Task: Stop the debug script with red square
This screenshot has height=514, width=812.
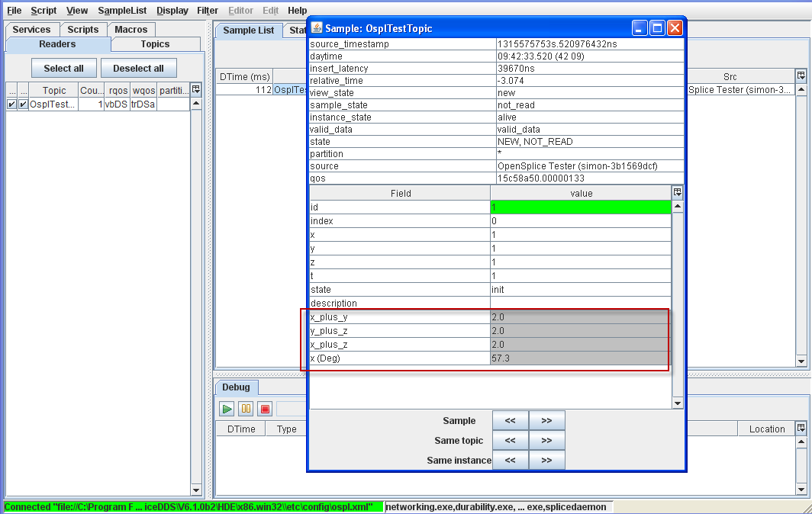Action: tap(265, 409)
